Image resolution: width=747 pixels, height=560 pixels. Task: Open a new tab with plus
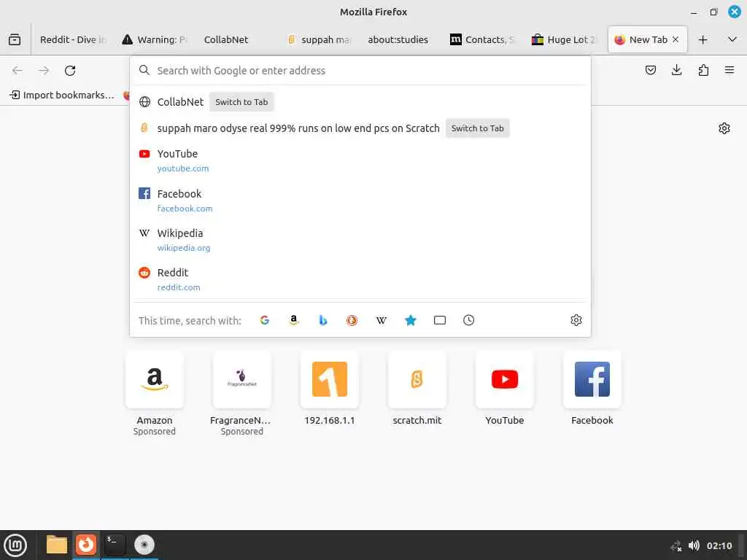[x=703, y=39]
